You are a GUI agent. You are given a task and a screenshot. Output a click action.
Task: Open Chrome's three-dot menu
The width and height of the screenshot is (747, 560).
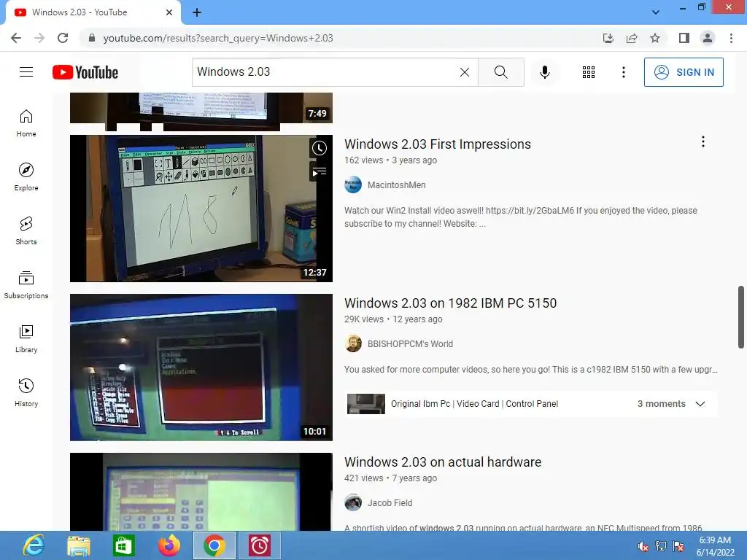[731, 38]
